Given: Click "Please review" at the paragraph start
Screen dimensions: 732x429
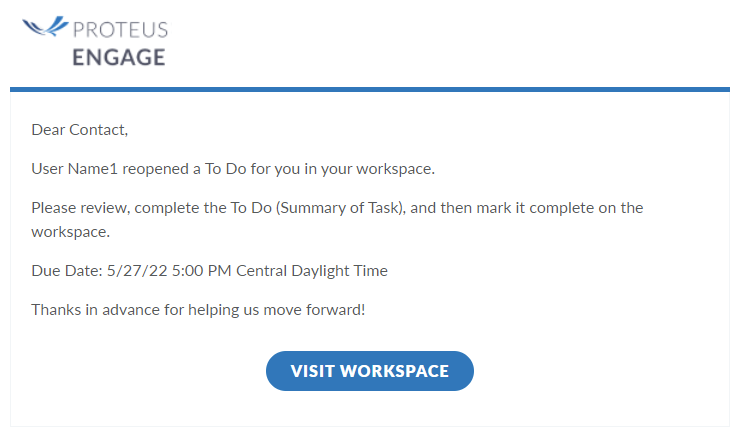Looking at the screenshot, I should point(79,208).
